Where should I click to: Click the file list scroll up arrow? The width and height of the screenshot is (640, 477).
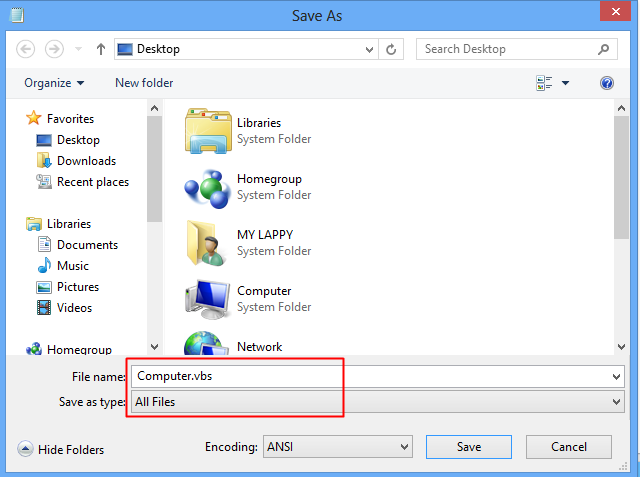click(x=621, y=108)
